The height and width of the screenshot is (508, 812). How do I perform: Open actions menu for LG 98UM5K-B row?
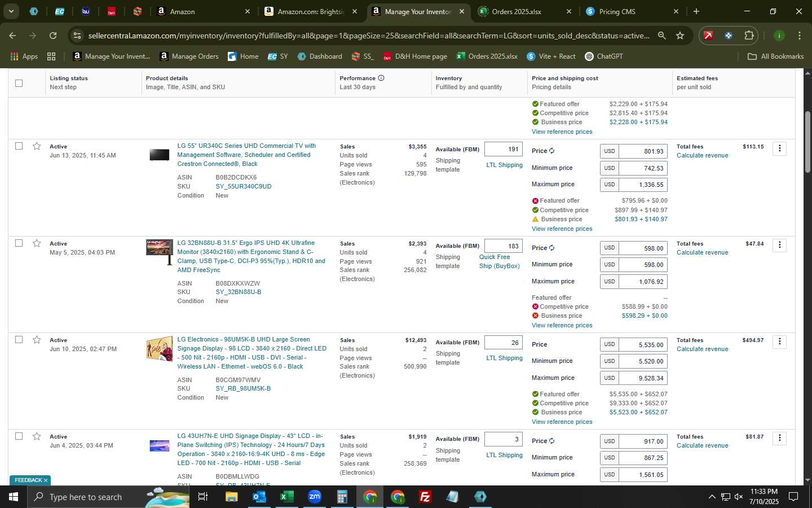(779, 341)
